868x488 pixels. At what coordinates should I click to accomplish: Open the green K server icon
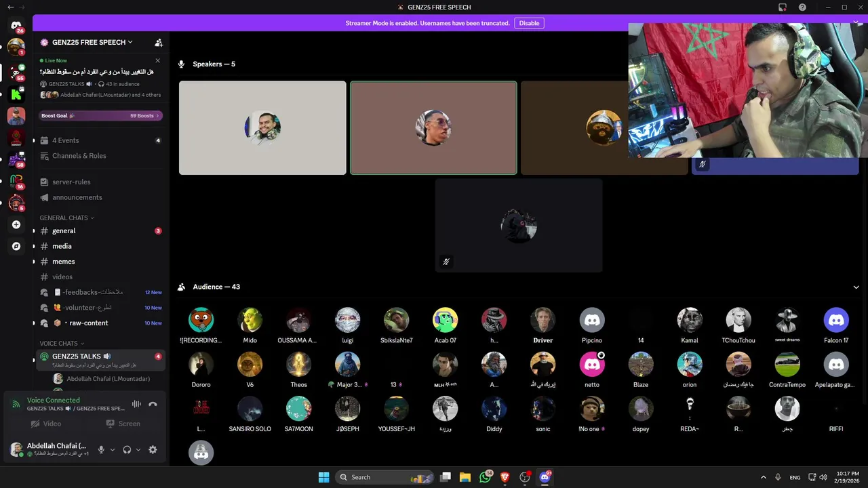click(16, 94)
